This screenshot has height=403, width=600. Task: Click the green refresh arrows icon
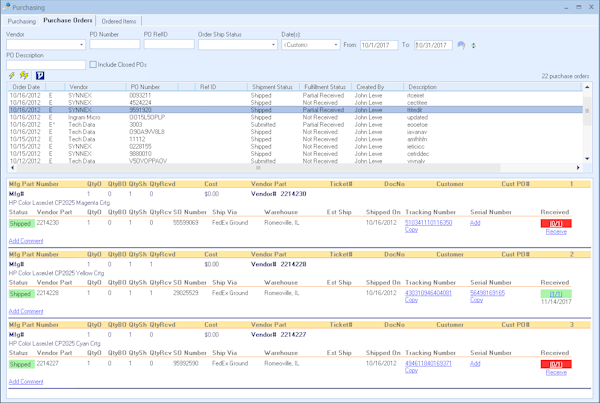point(474,46)
